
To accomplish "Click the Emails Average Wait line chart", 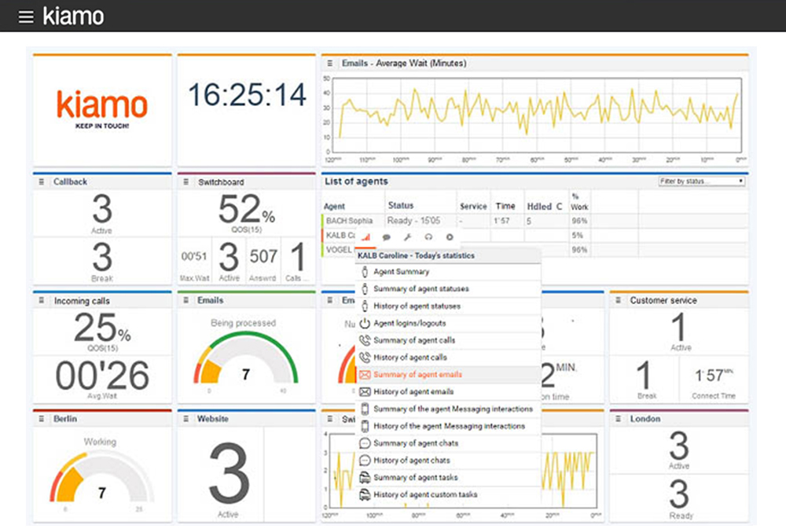I will tap(536, 116).
